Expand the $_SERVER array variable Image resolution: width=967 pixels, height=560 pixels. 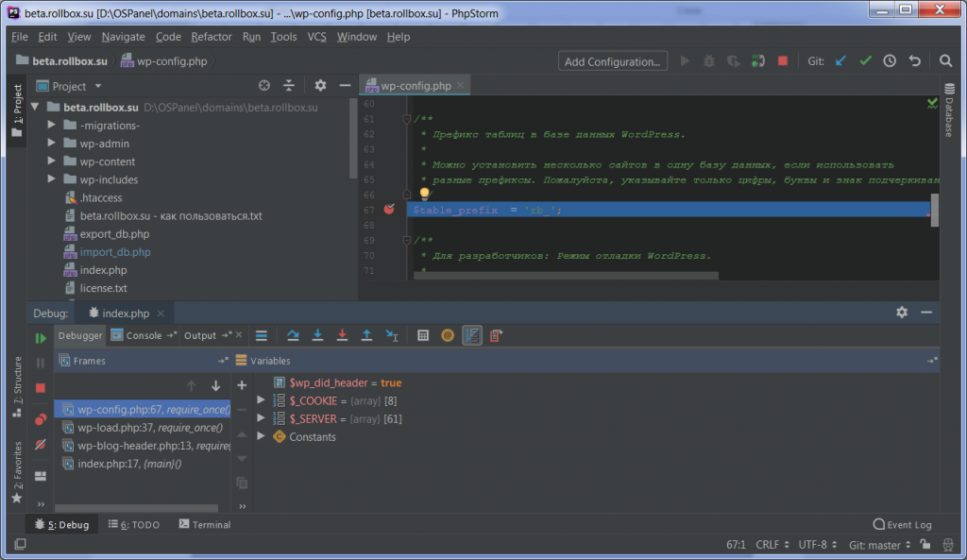point(262,418)
